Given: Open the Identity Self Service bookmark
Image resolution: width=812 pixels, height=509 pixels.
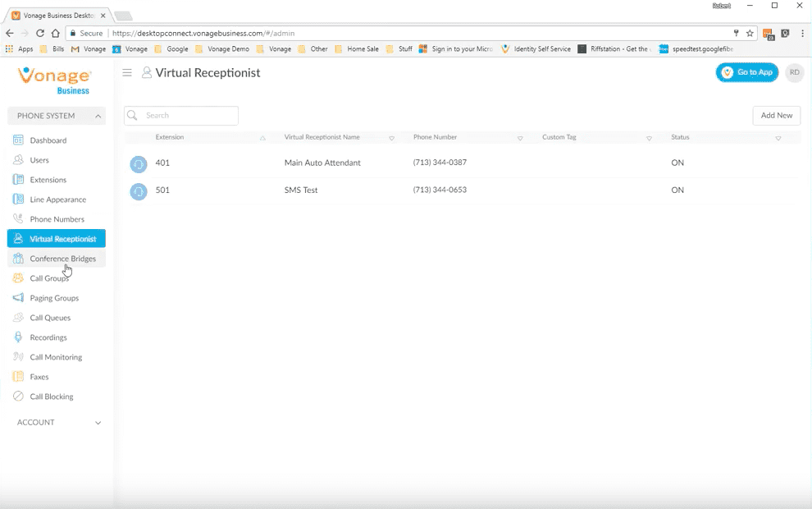Looking at the screenshot, I should pyautogui.click(x=536, y=48).
